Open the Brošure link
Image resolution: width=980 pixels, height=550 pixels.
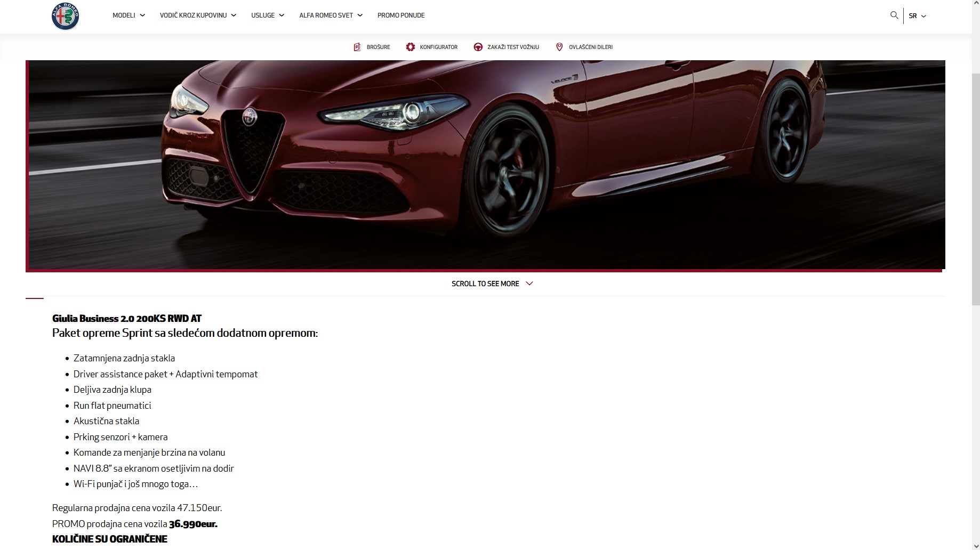[378, 47]
